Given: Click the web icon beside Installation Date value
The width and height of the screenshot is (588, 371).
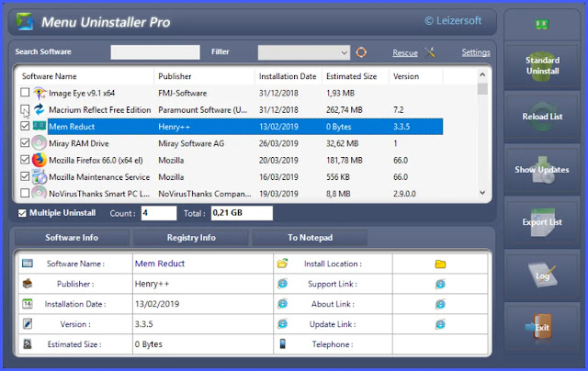Looking at the screenshot, I should (282, 304).
